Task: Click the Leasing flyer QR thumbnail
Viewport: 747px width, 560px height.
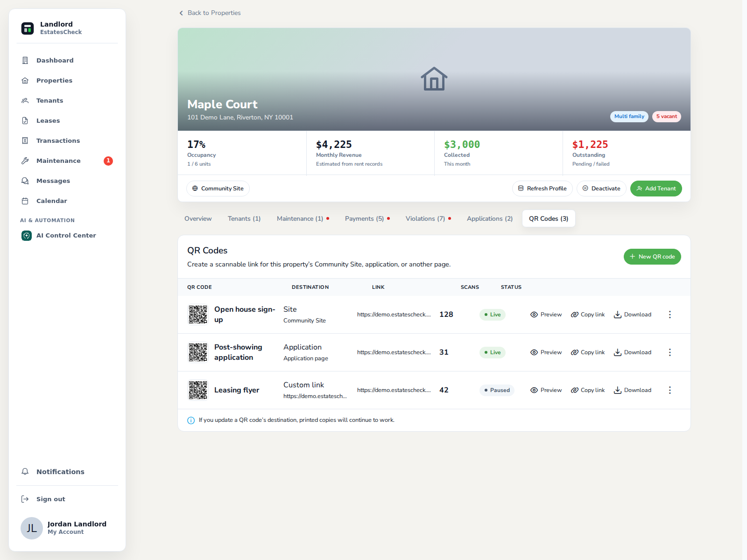Action: 198,390
